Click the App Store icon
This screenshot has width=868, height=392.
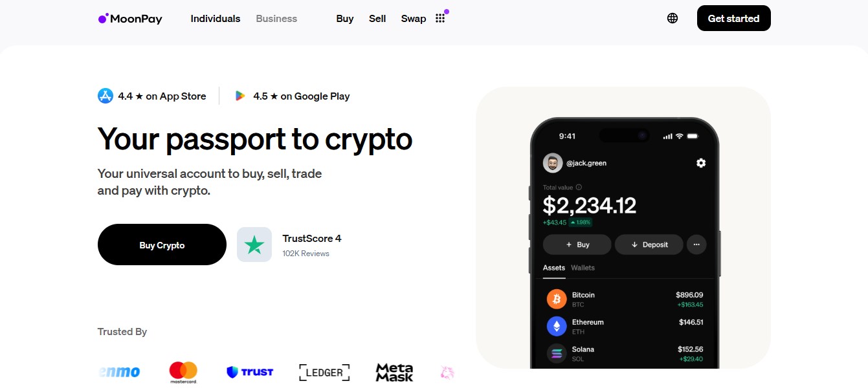pyautogui.click(x=106, y=96)
